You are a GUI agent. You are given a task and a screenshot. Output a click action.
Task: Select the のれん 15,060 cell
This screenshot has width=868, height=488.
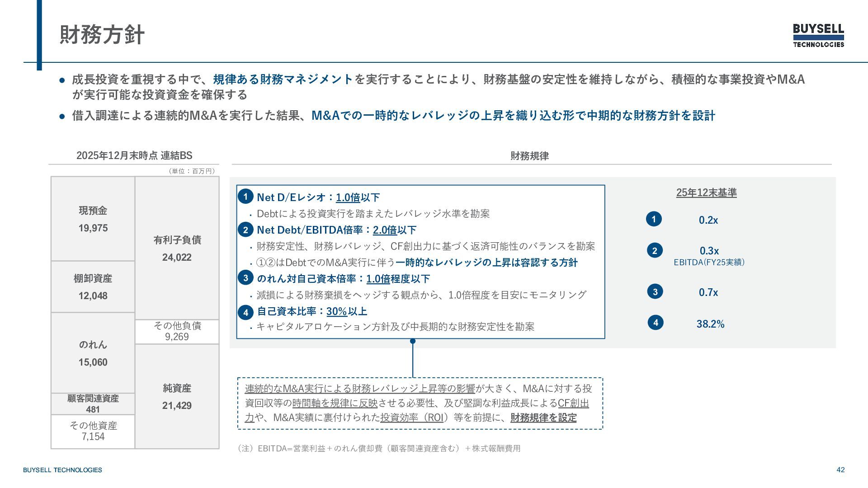[93, 353]
